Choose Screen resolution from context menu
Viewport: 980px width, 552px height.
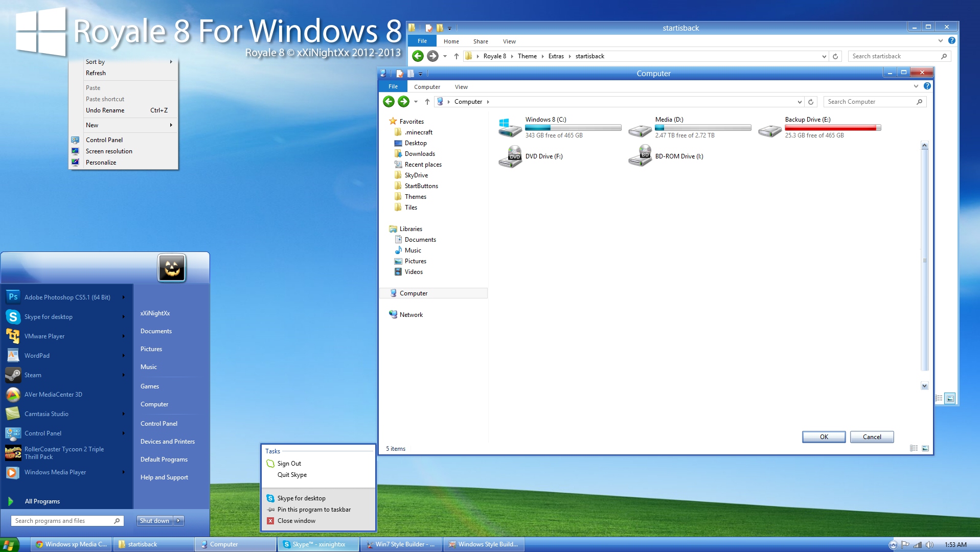(x=123, y=151)
